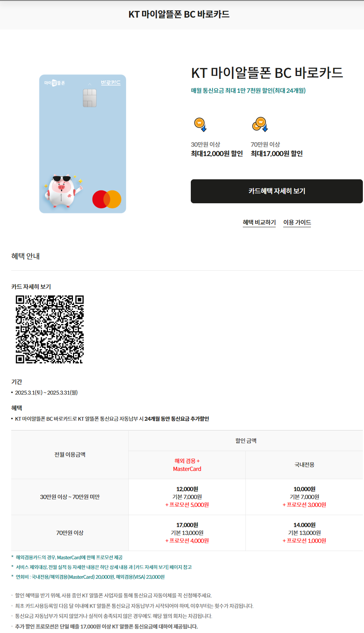Open 카드혜택 자세히 보기 button
Image resolution: width=364 pixels, height=633 pixels.
click(276, 191)
